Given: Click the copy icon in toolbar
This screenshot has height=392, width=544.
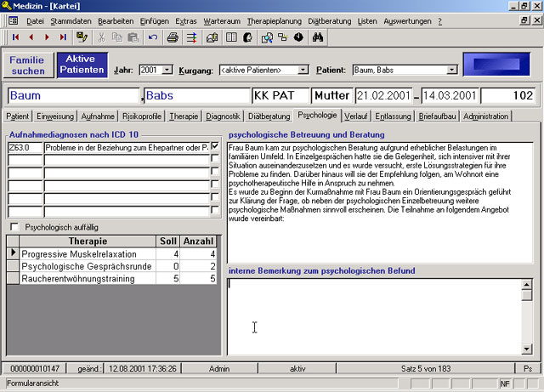Looking at the screenshot, I should 117,37.
